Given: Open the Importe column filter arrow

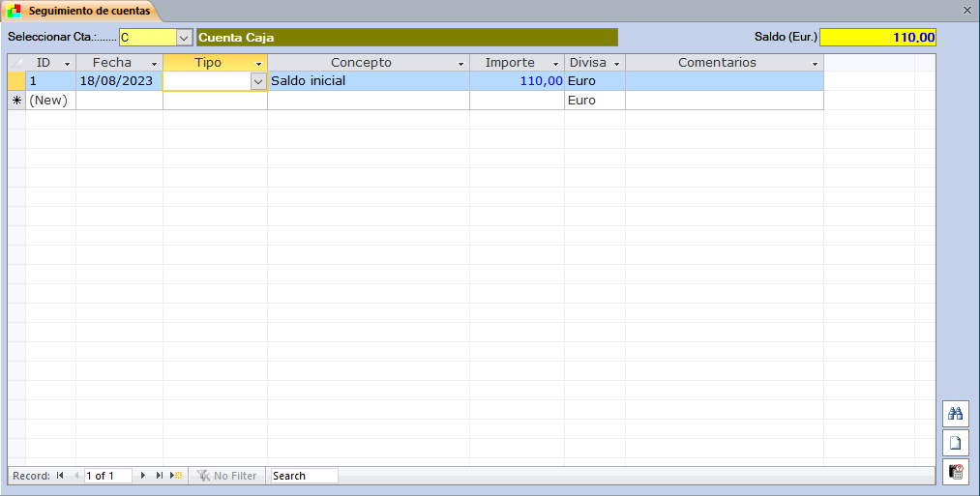Looking at the screenshot, I should (555, 64).
